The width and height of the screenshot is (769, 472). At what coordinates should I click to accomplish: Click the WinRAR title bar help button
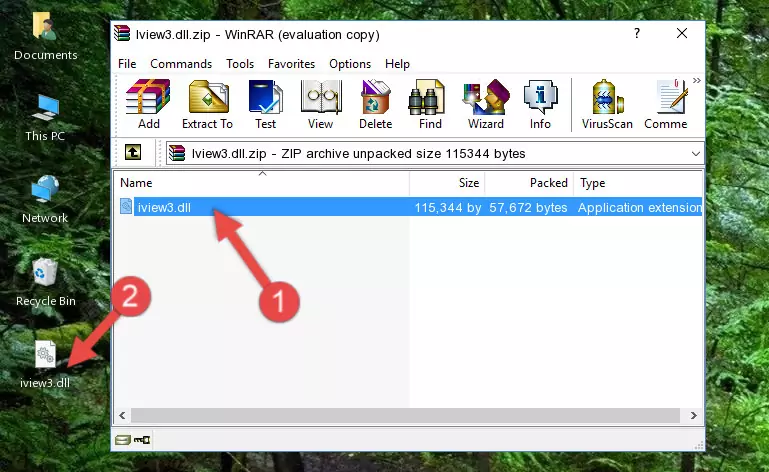637,34
